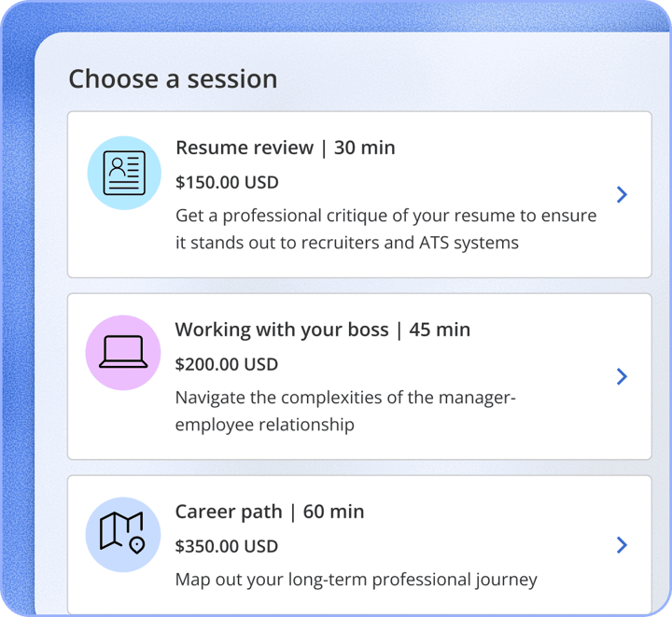Screen dimensions: 672x617
Task: Click Map out your long-term journey text
Action: (x=357, y=581)
